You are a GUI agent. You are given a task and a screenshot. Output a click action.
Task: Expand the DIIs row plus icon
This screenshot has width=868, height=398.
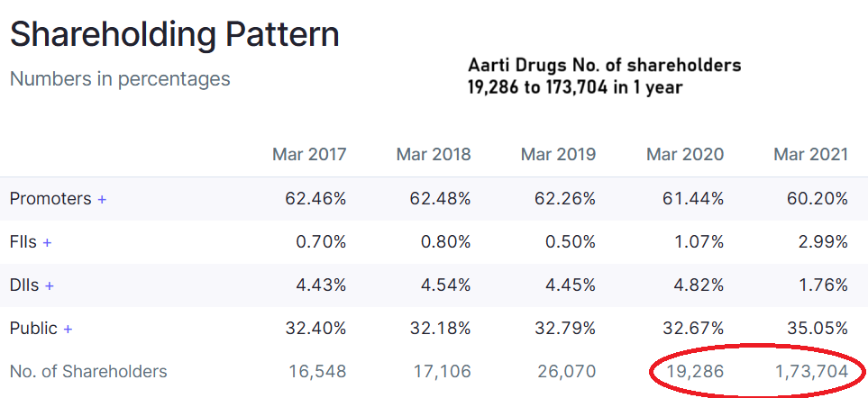tap(50, 285)
